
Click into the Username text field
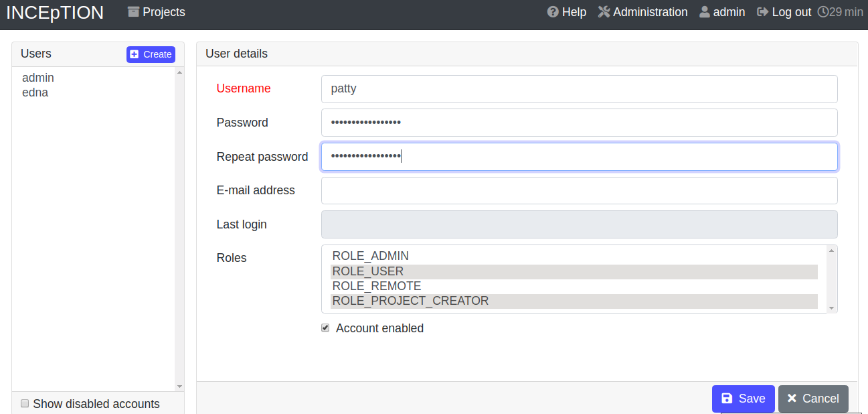(579, 88)
